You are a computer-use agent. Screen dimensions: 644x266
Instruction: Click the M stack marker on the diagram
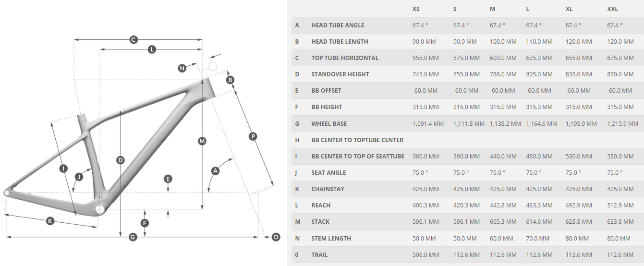pos(202,141)
